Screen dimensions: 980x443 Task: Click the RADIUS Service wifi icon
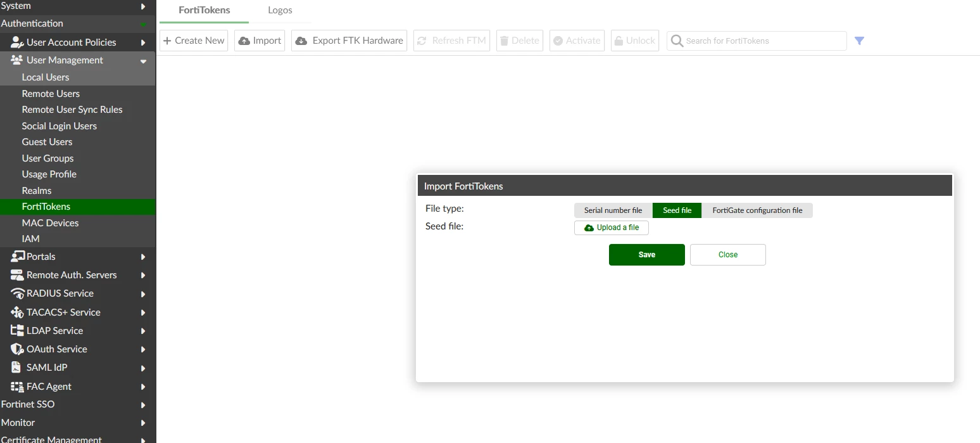pyautogui.click(x=18, y=293)
